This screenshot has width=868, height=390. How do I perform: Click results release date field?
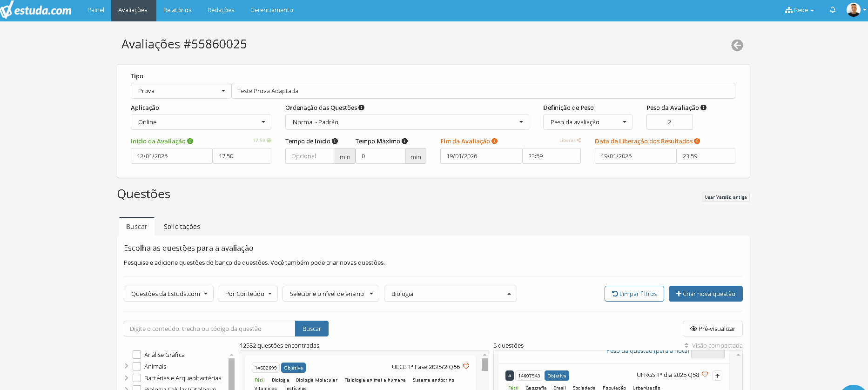tap(636, 156)
